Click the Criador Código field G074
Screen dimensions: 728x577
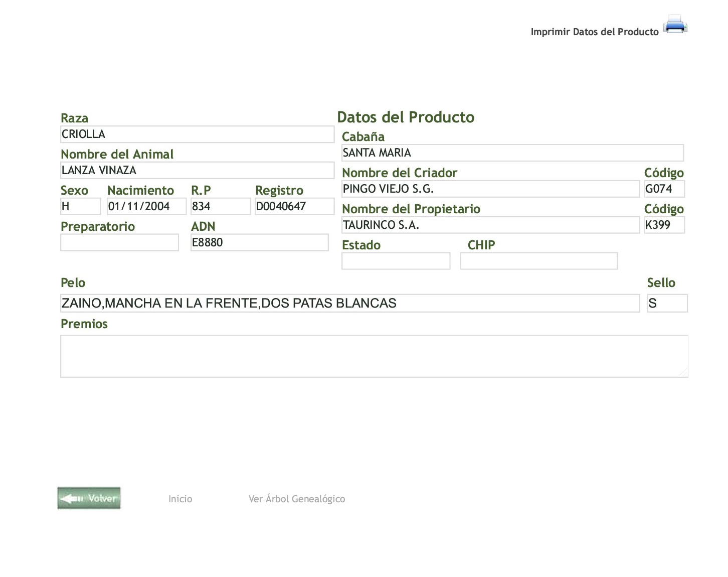[664, 189]
